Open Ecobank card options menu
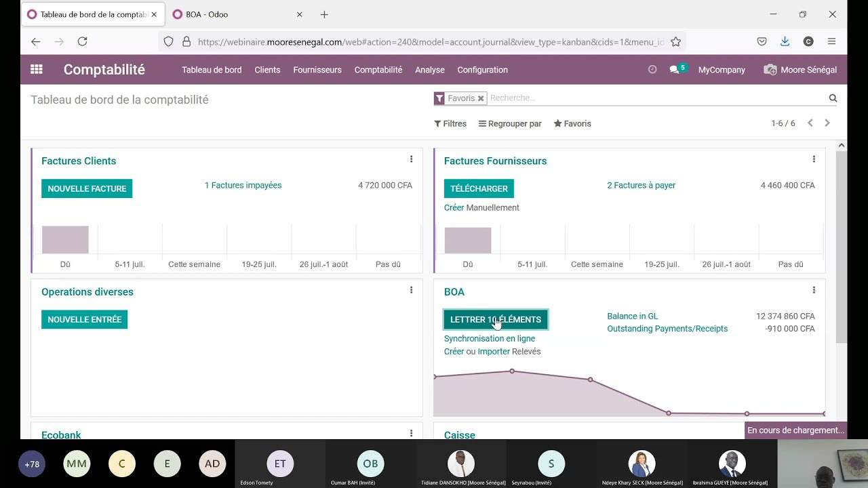This screenshot has width=868, height=488. [x=411, y=433]
